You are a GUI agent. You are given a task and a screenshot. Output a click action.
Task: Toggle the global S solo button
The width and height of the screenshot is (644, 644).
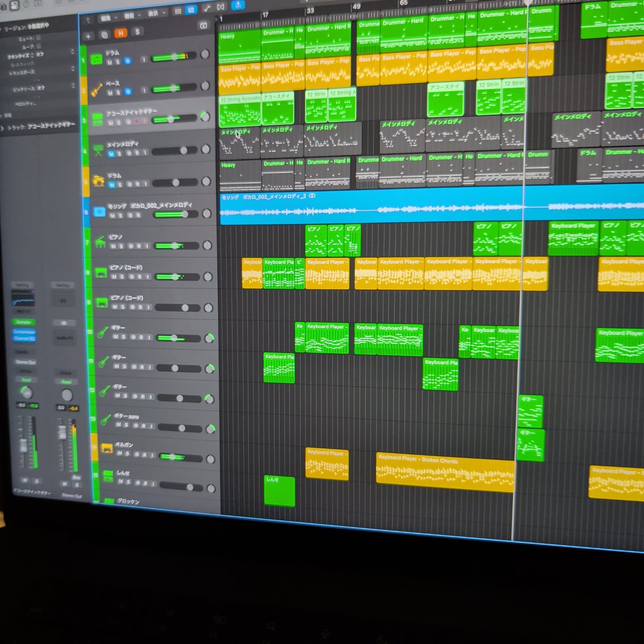click(x=137, y=32)
